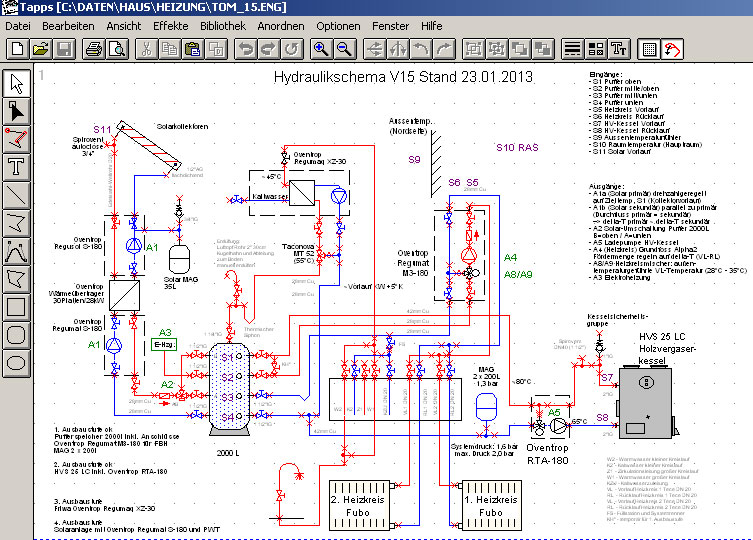Open the line style options
Screen dimensions: 753x540
pyautogui.click(x=573, y=48)
